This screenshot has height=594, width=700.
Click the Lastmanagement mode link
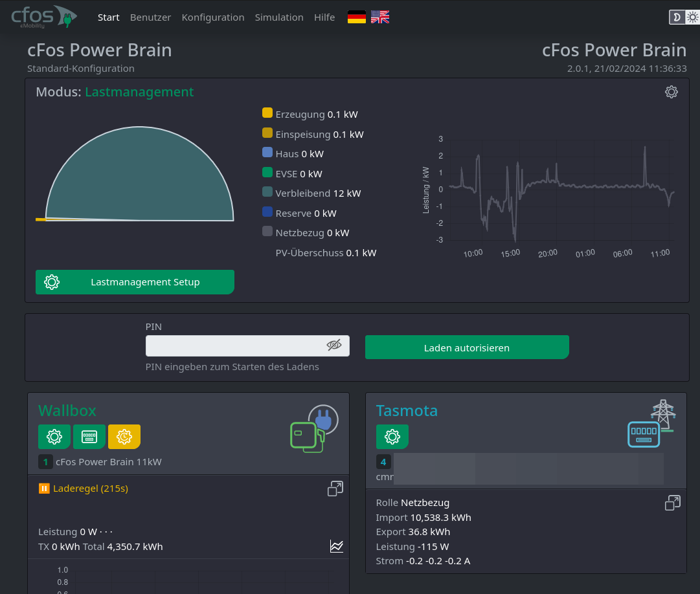(x=139, y=92)
